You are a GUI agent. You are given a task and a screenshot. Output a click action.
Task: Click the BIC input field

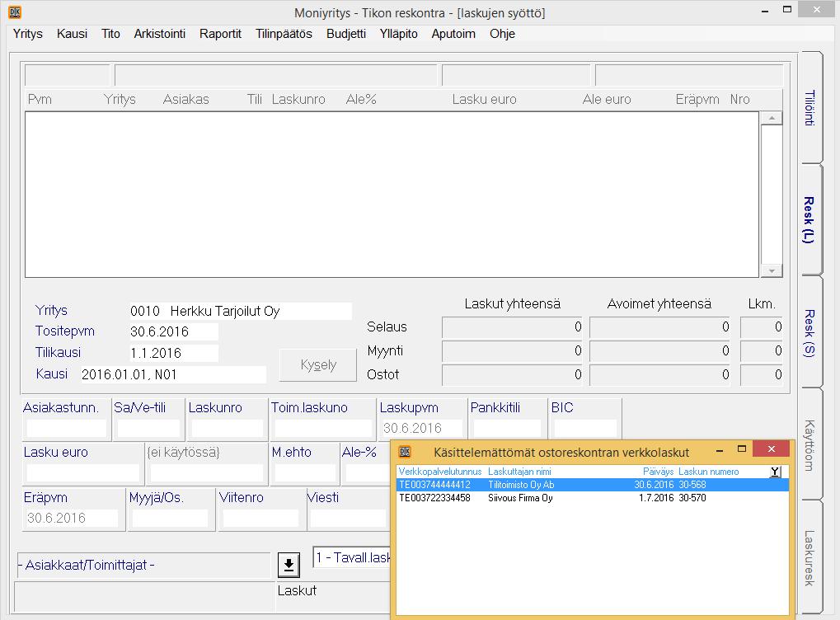point(585,428)
